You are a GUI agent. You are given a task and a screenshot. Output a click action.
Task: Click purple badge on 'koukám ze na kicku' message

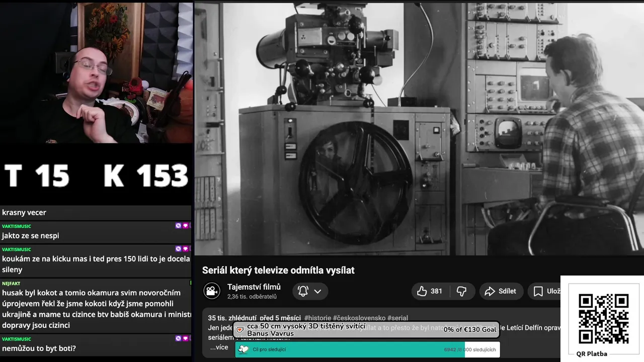pos(178,249)
